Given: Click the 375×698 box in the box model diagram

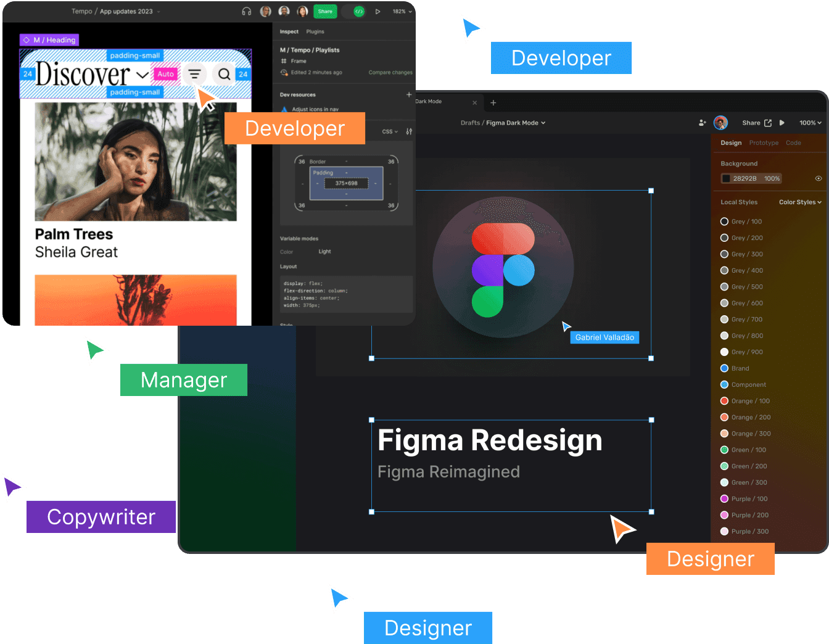Looking at the screenshot, I should pos(346,183).
